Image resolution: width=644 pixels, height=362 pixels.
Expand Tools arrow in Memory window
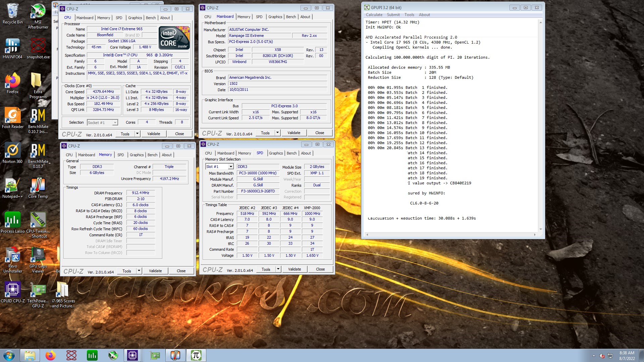pos(139,271)
